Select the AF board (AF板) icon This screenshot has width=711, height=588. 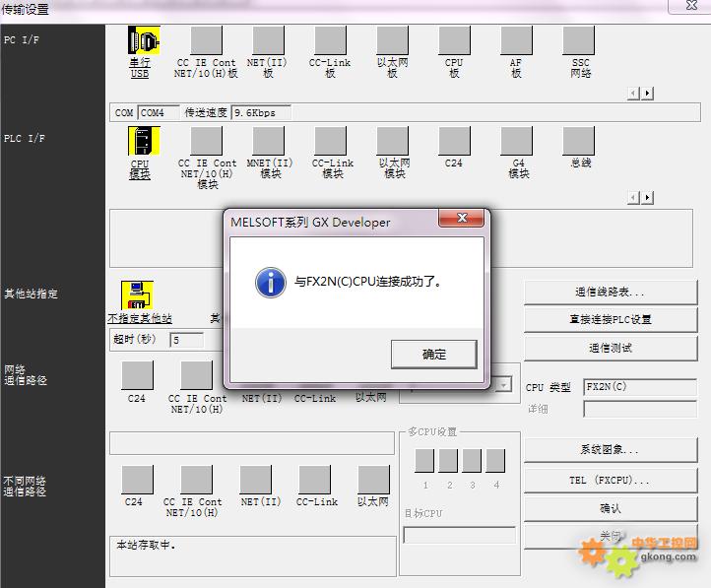[x=516, y=40]
